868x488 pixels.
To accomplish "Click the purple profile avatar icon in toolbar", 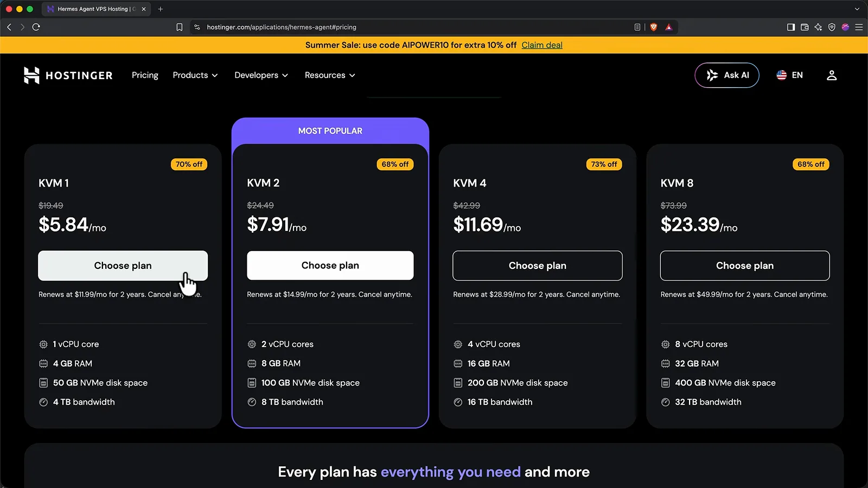I will tap(845, 27).
